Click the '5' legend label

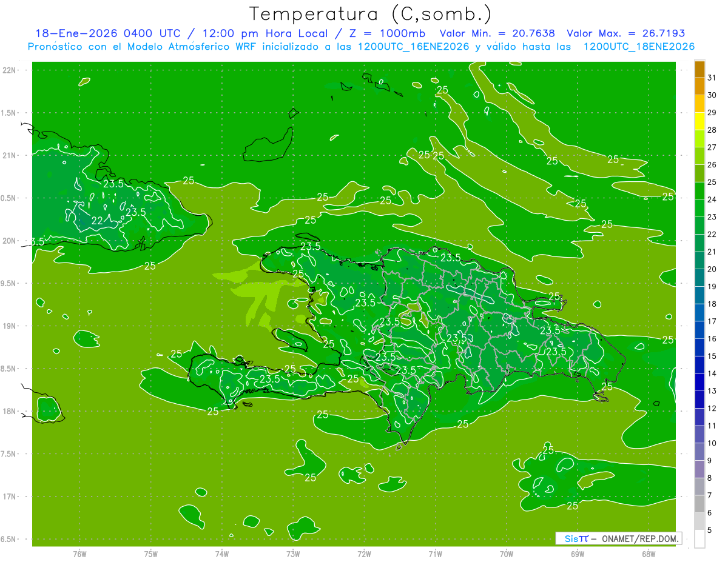[x=710, y=530]
